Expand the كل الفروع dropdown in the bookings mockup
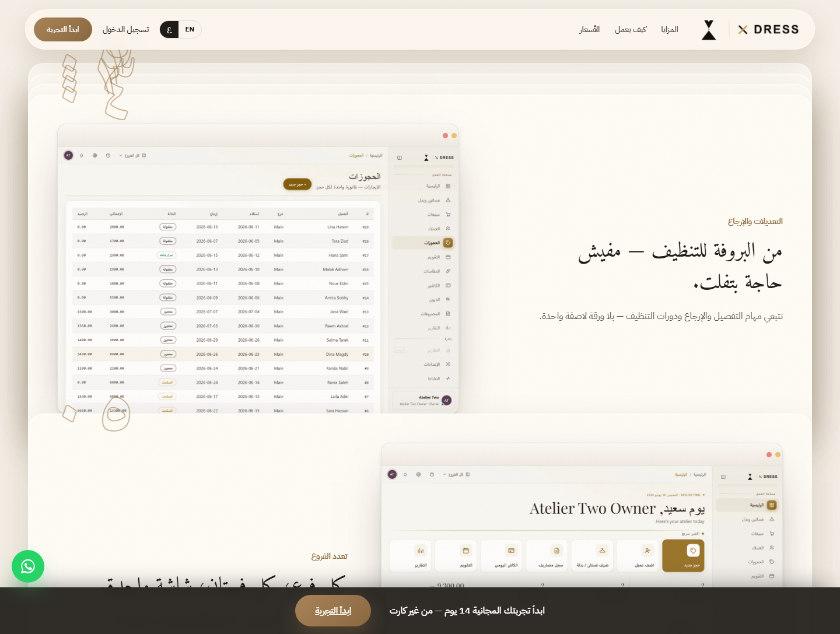This screenshot has height=634, width=840. [x=132, y=156]
